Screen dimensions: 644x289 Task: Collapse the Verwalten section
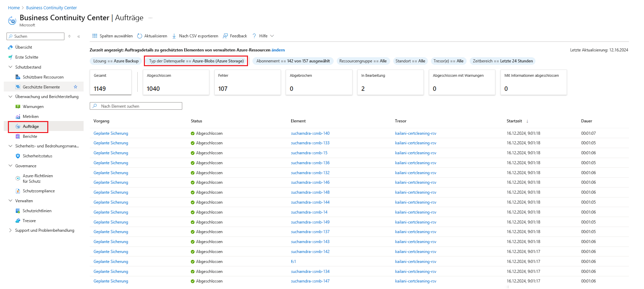coord(10,201)
